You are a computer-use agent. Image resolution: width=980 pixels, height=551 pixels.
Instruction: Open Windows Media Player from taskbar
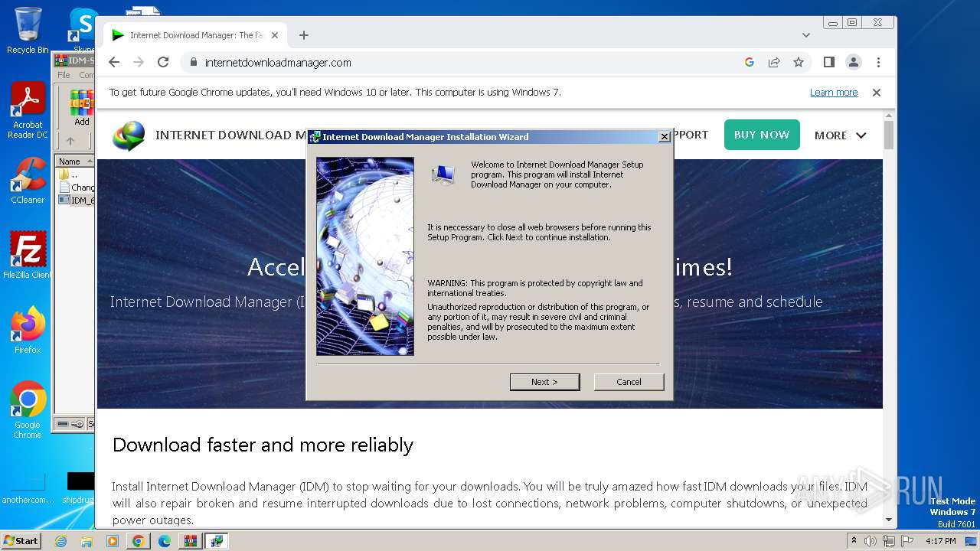(113, 541)
